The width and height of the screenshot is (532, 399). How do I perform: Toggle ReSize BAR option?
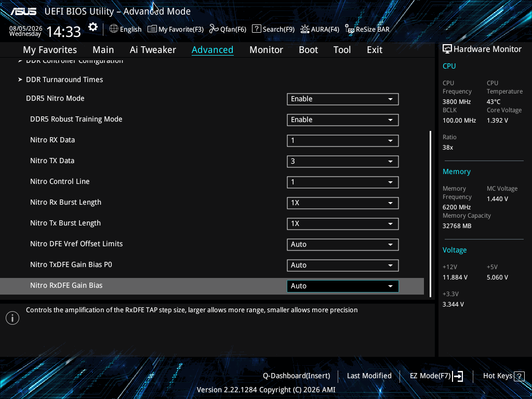[367, 29]
